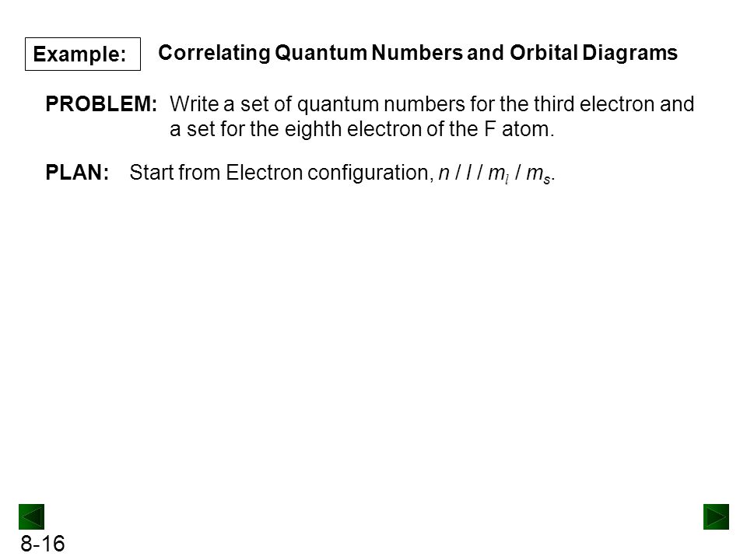Select the slide number 8-16
Screen dimensions: 747x560
point(42,544)
